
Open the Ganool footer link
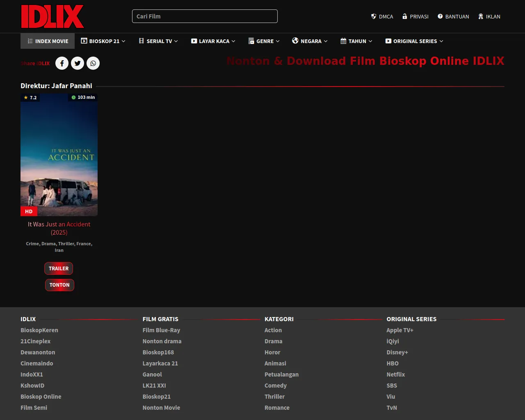(x=152, y=374)
